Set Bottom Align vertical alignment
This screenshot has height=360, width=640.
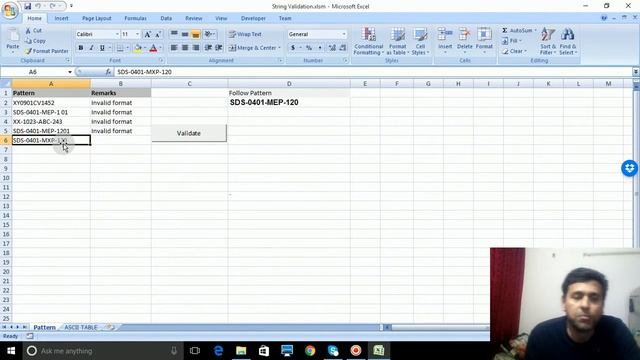click(x=196, y=34)
